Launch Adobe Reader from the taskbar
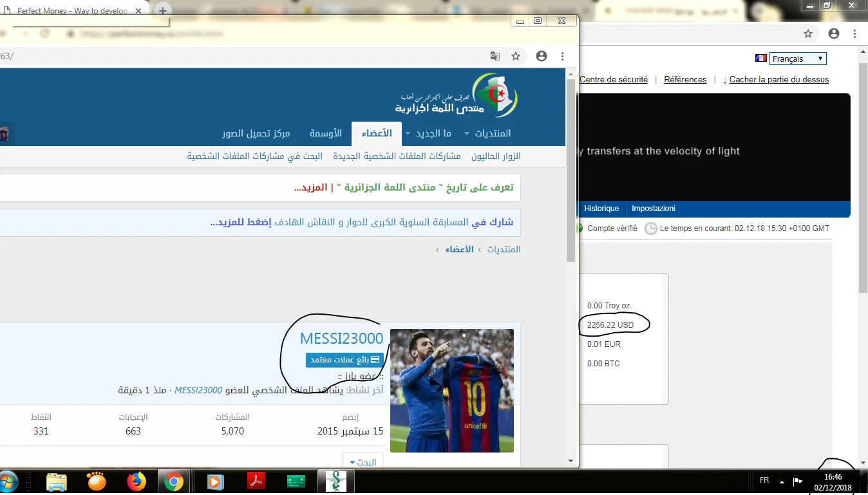Viewport: 868px width, 495px height. click(x=256, y=481)
